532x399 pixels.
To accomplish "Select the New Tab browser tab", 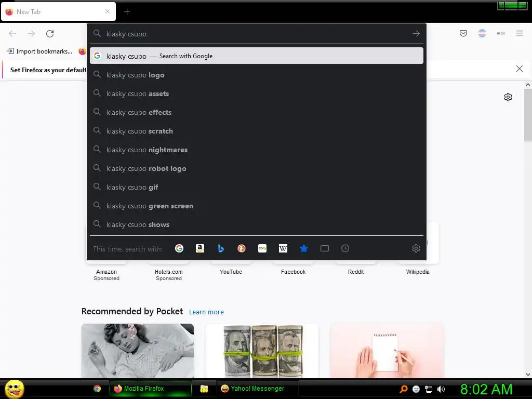I will coord(58,11).
